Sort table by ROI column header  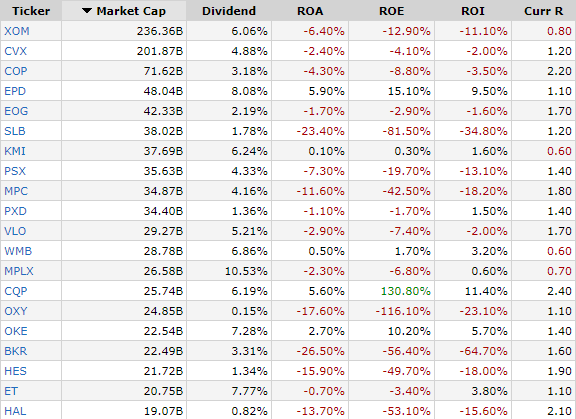(x=473, y=11)
